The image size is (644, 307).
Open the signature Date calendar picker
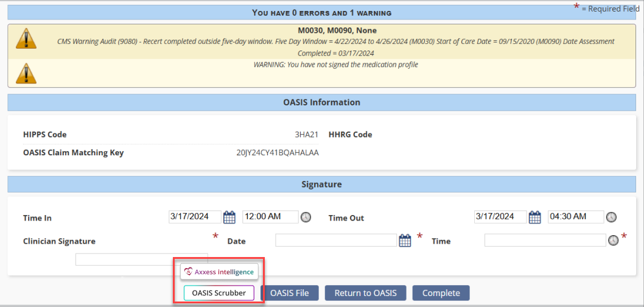pyautogui.click(x=405, y=241)
